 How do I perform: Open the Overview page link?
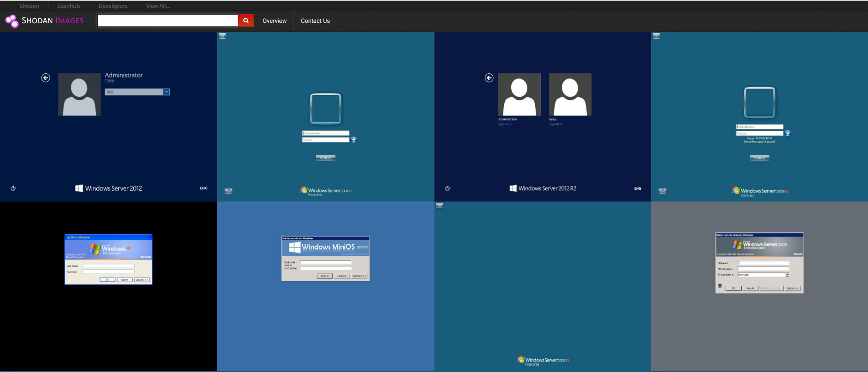pos(274,21)
